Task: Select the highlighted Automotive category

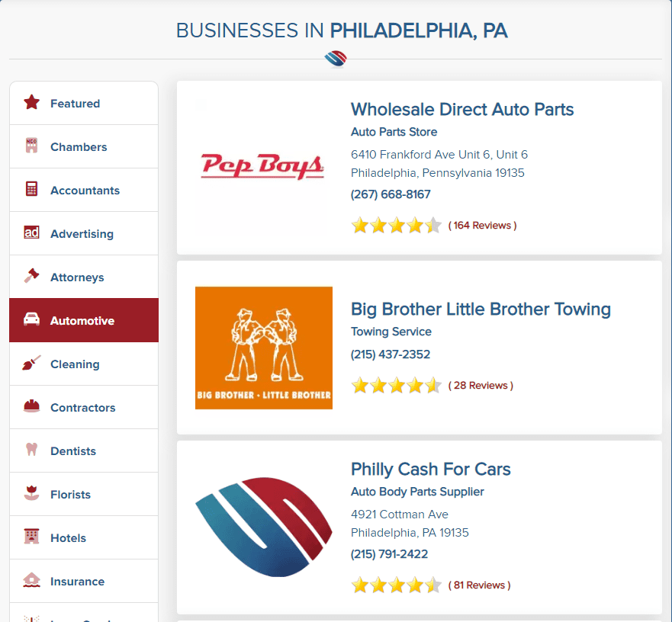Action: [x=84, y=320]
